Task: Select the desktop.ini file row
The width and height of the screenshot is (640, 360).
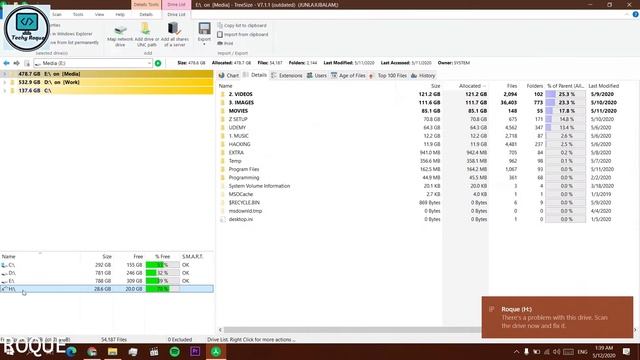Action: click(x=420, y=220)
